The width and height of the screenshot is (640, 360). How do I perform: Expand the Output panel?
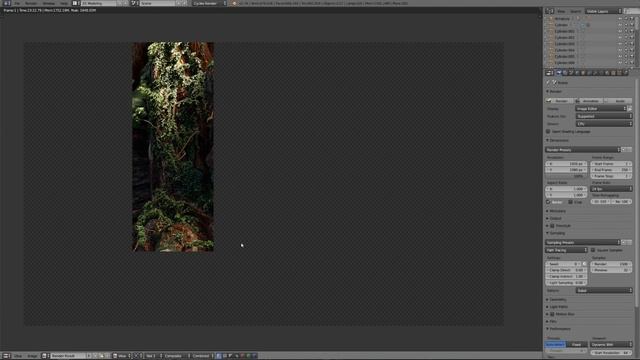(x=555, y=219)
